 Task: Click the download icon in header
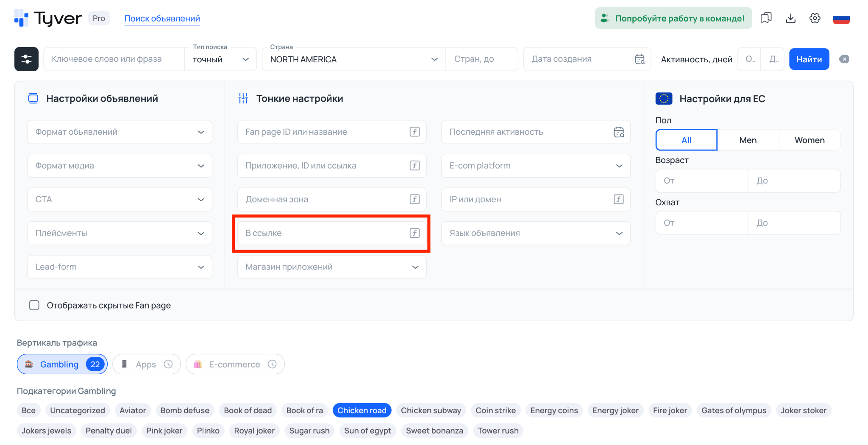(x=790, y=18)
